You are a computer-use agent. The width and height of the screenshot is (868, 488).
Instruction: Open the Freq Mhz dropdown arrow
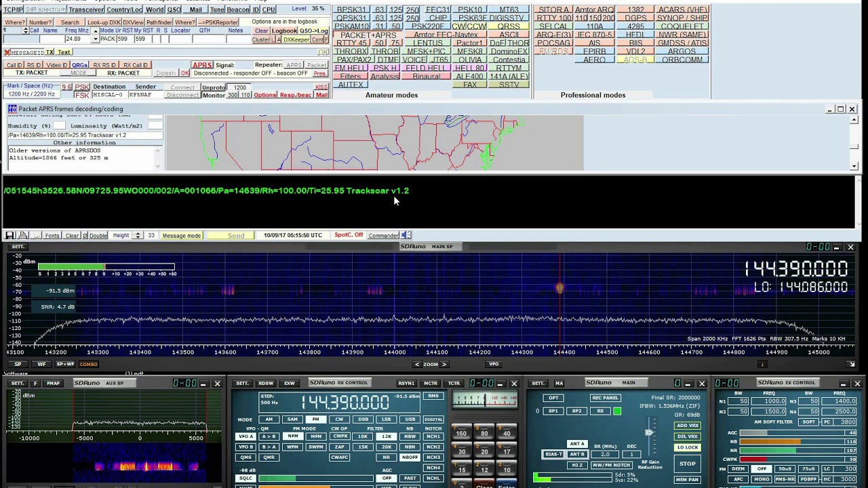pyautogui.click(x=95, y=39)
